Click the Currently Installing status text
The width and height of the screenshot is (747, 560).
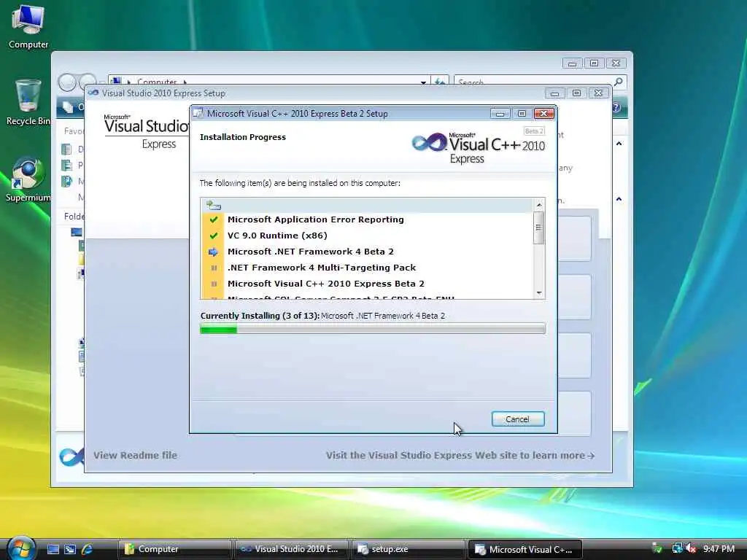tap(322, 316)
